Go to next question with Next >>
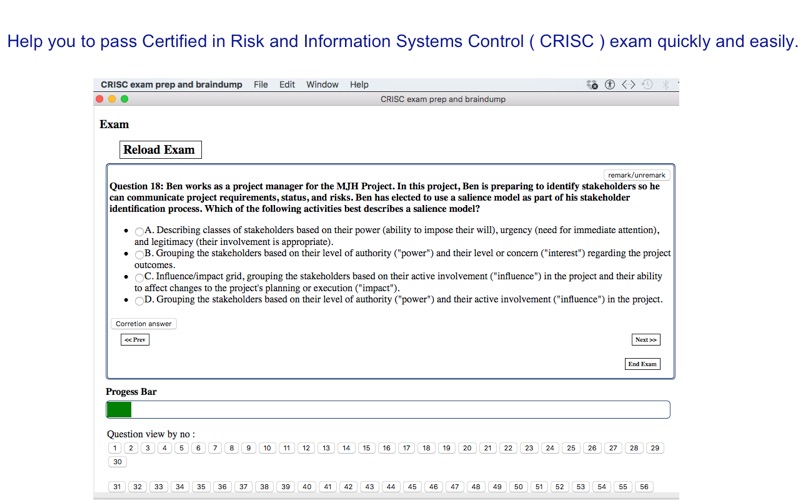This screenshot has height=500, width=800. coord(646,340)
